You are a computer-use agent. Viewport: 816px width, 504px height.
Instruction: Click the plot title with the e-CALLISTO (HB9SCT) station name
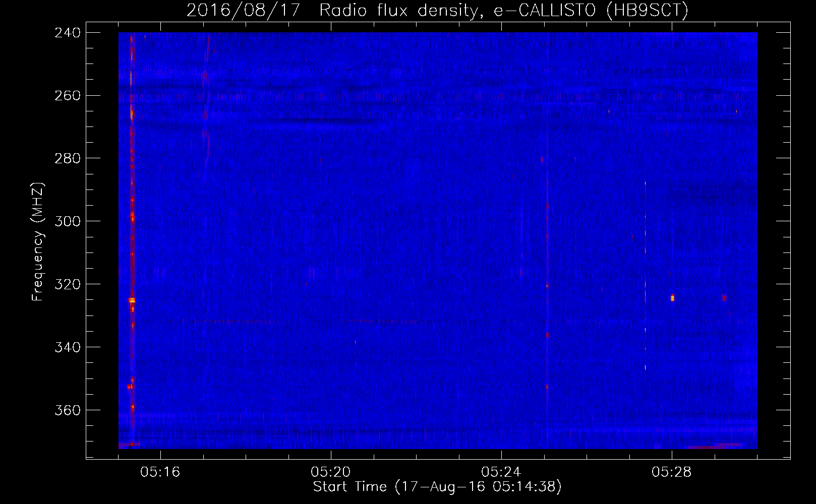tap(437, 10)
